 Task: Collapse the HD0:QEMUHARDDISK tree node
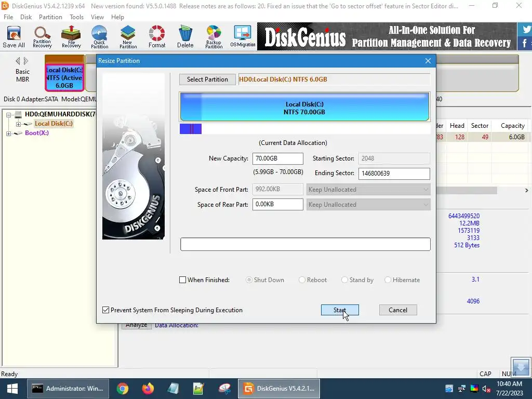(x=9, y=115)
